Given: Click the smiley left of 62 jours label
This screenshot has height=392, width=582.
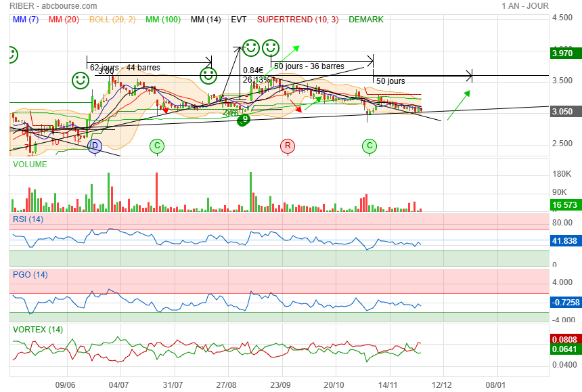Looking at the screenshot, I should 81,81.
